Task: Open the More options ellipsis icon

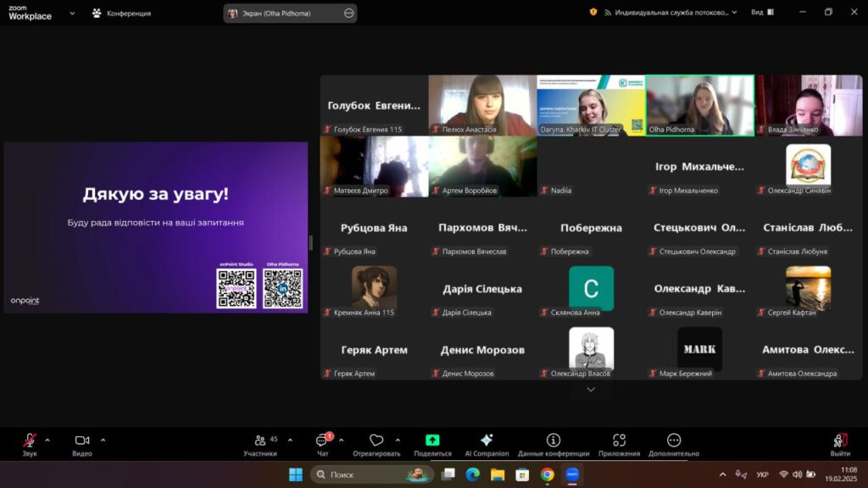Action: (x=674, y=441)
